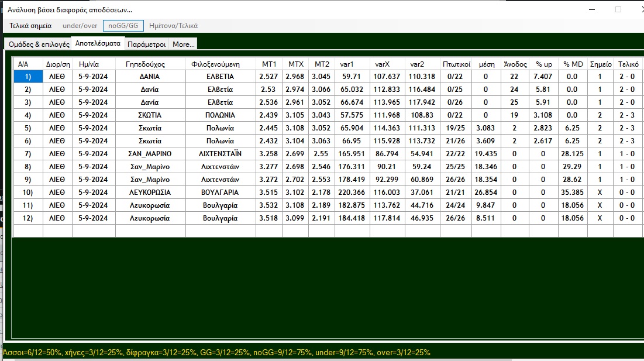Click the Πτωτικοί column header
Screen dimensions: 644x361
coord(456,64)
